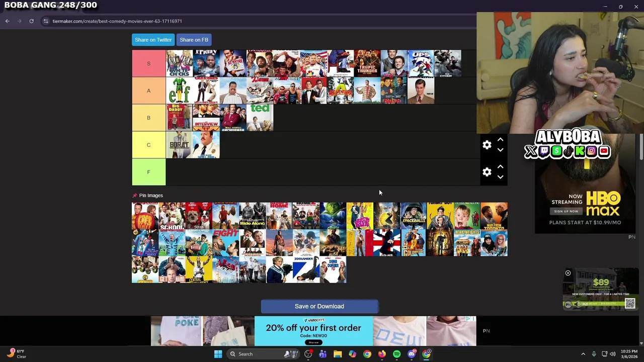Select Elf poster in A tier
644x362 pixels.
179,90
